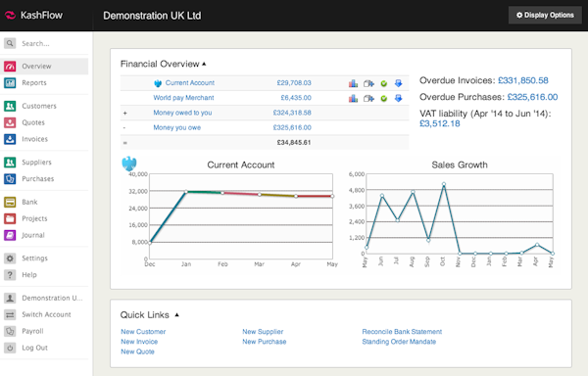This screenshot has width=588, height=376.
Task: Select Customers in the sidebar menu
Action: click(x=39, y=106)
